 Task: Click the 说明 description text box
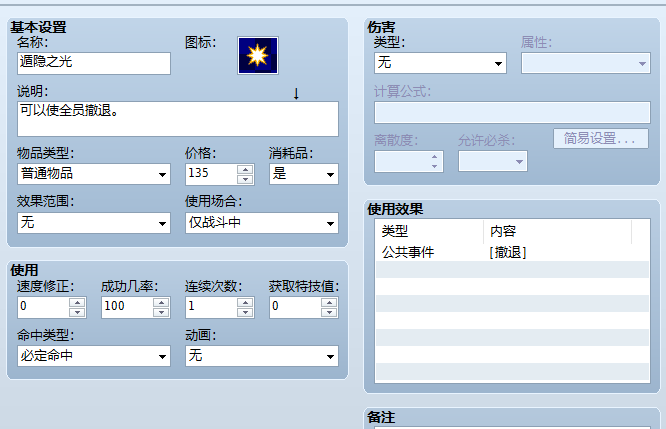point(178,119)
